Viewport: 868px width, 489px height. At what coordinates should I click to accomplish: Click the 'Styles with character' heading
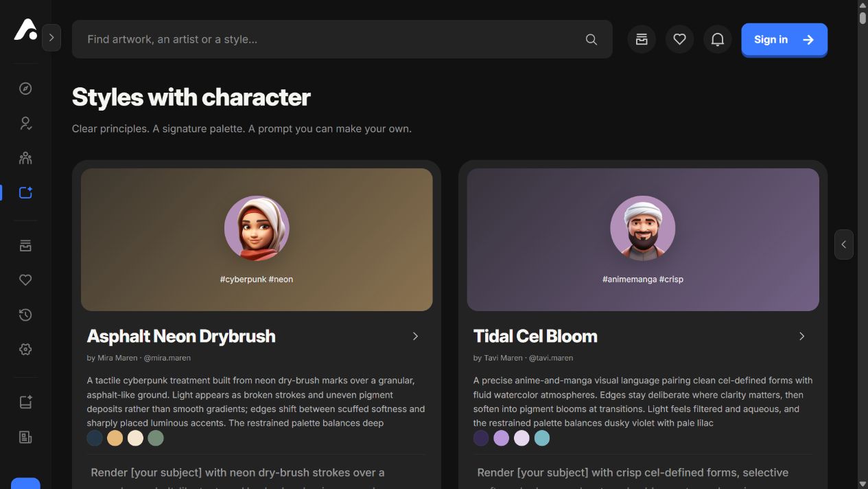pyautogui.click(x=191, y=98)
